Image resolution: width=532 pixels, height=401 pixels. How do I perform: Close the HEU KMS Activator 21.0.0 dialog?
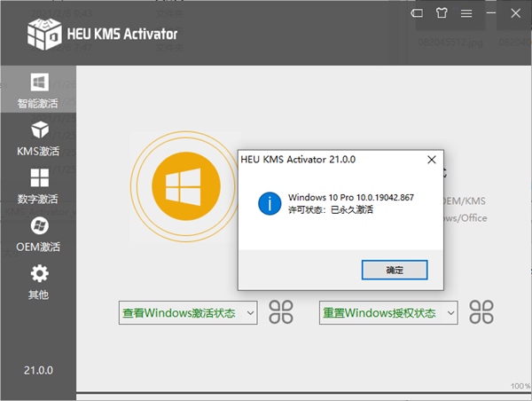click(431, 160)
